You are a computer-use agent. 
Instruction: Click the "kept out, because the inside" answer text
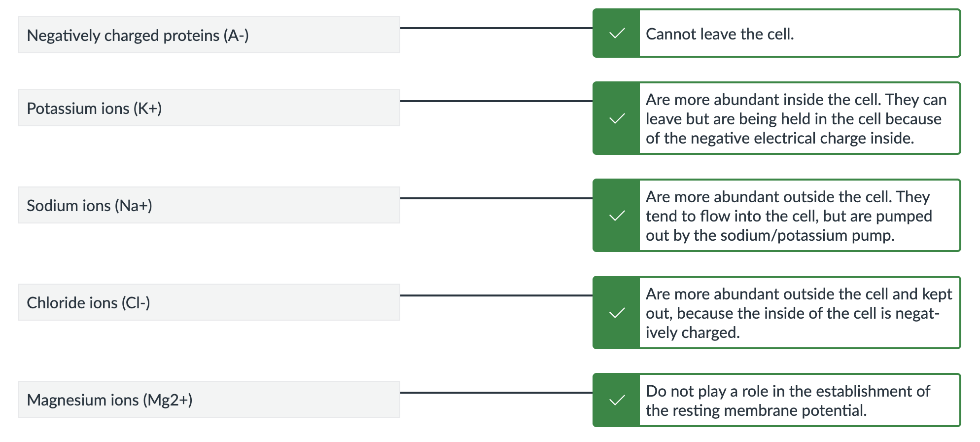coord(799,313)
